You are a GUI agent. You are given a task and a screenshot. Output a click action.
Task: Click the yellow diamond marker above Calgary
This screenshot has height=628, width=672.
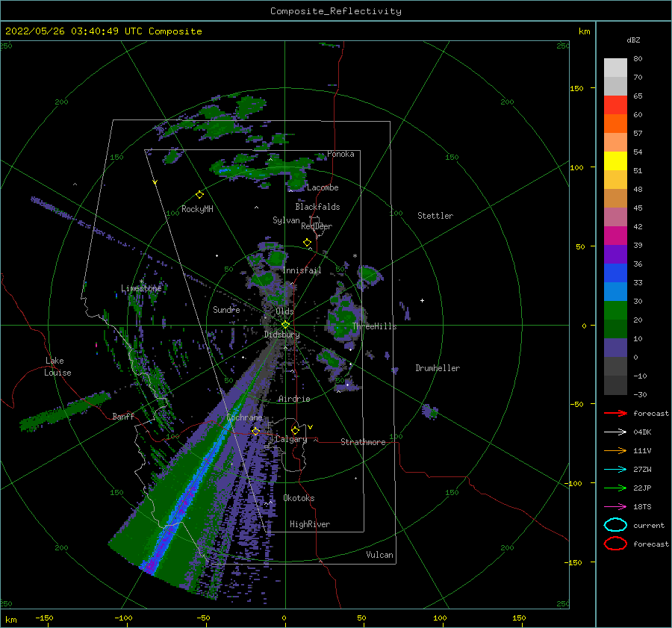[295, 430]
